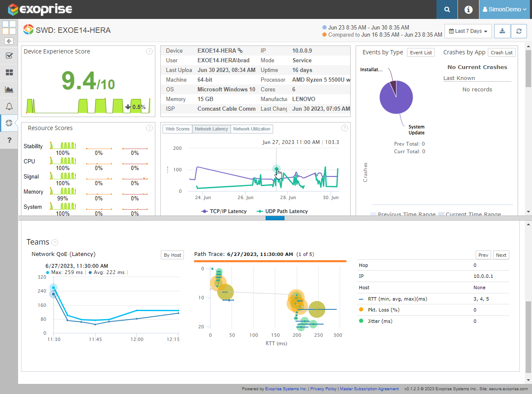The width and height of the screenshot is (532, 394).
Task: Open the info icon in top bar
Action: 468,9
